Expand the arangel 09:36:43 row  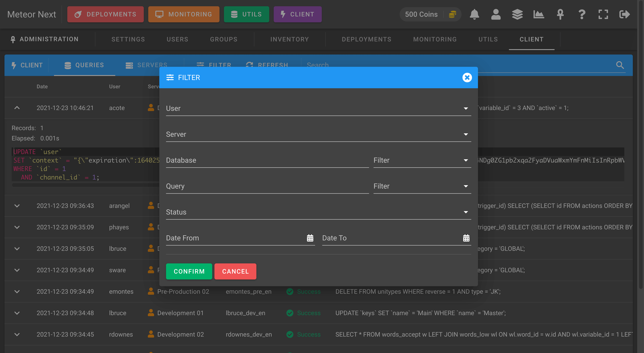[17, 206]
